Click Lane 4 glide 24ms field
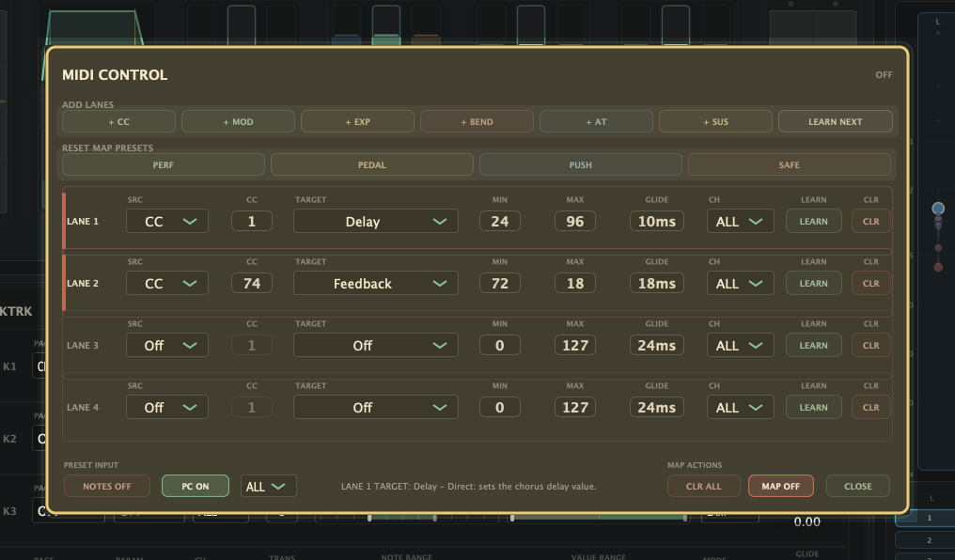Screen dimensions: 955x560 tap(656, 407)
